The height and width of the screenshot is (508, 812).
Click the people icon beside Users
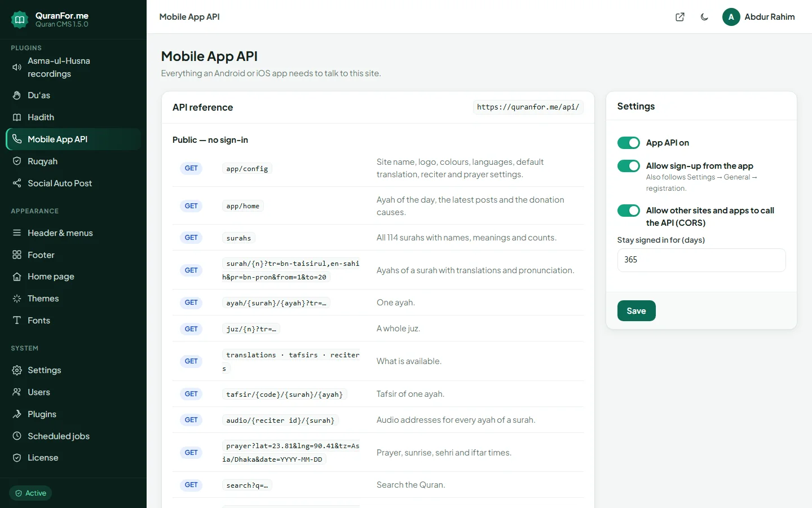(x=17, y=392)
